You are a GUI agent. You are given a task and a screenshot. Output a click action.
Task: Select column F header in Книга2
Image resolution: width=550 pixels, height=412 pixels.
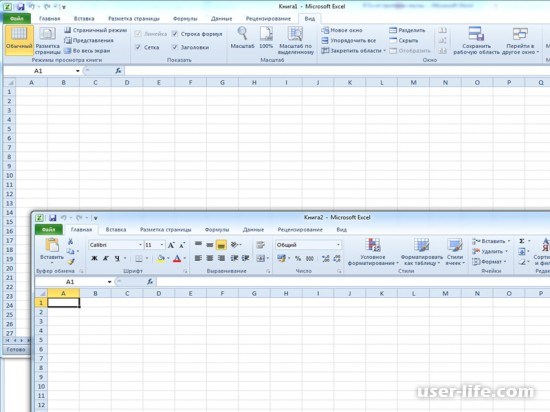(222, 293)
